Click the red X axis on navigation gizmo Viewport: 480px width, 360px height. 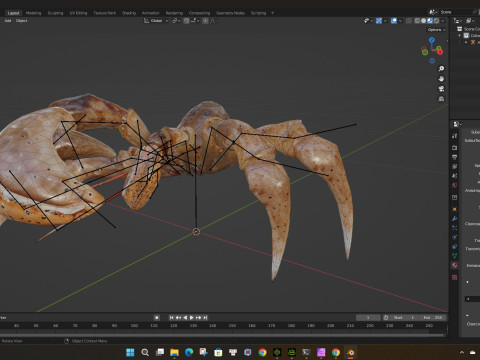tap(440, 52)
